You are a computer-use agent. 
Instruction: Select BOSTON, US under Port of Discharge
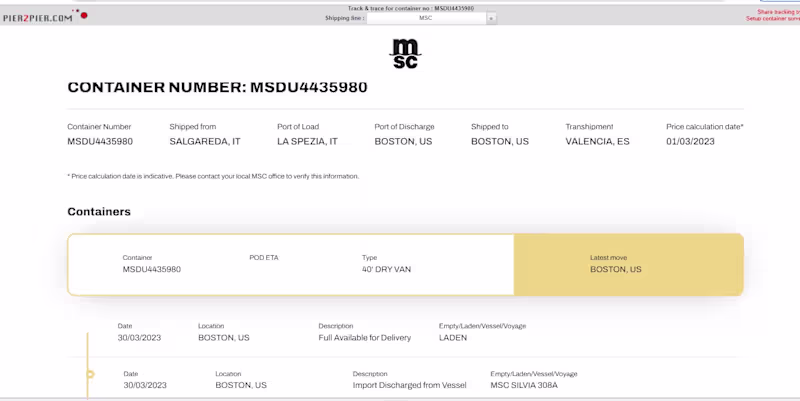[x=403, y=141]
